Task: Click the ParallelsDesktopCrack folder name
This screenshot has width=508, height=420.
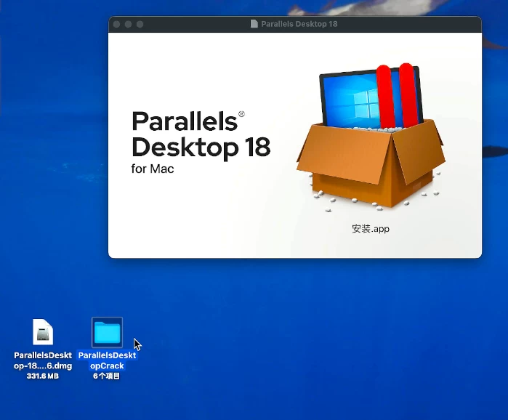Action: click(x=107, y=360)
